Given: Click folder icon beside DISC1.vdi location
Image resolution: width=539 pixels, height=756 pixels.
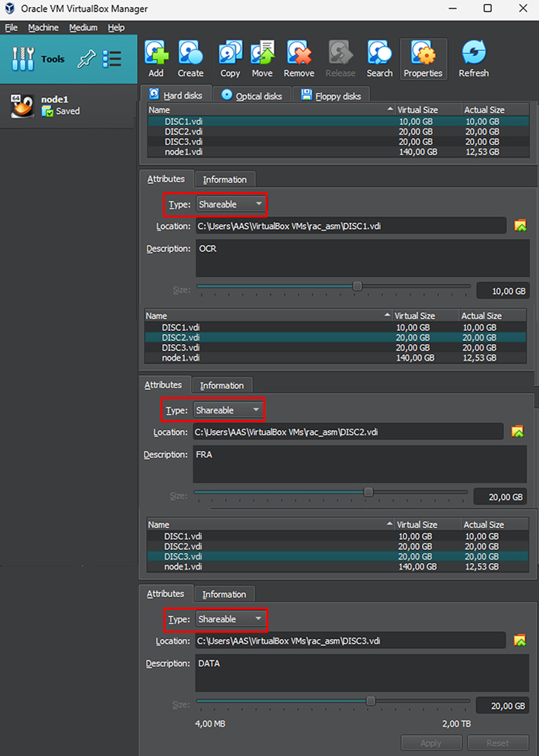Looking at the screenshot, I should coord(520,225).
